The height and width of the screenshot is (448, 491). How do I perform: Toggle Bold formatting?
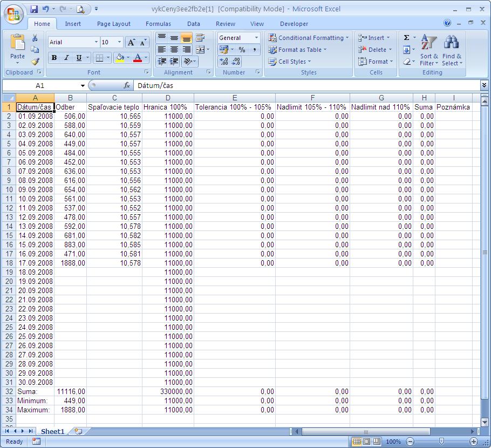tap(54, 58)
